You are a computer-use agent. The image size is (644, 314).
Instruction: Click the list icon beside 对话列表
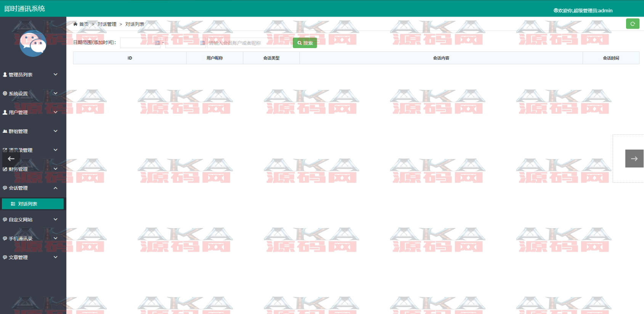[13, 204]
